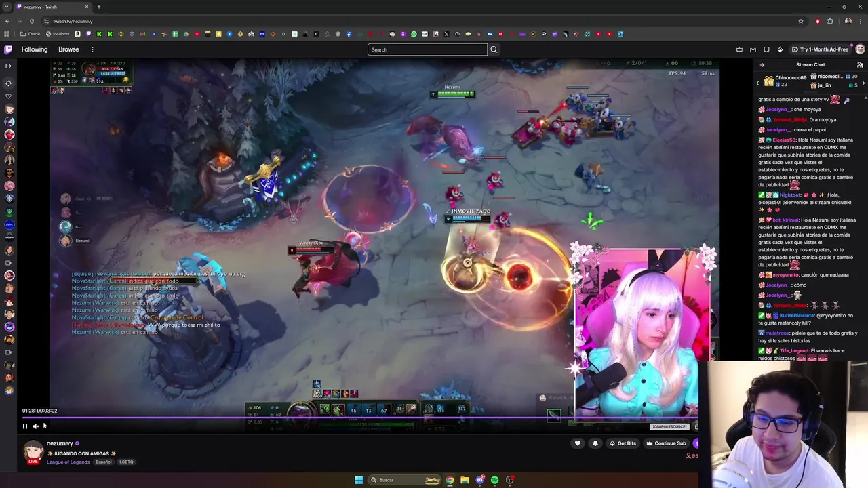Pause the stream video
The width and height of the screenshot is (868, 488).
click(x=25, y=426)
